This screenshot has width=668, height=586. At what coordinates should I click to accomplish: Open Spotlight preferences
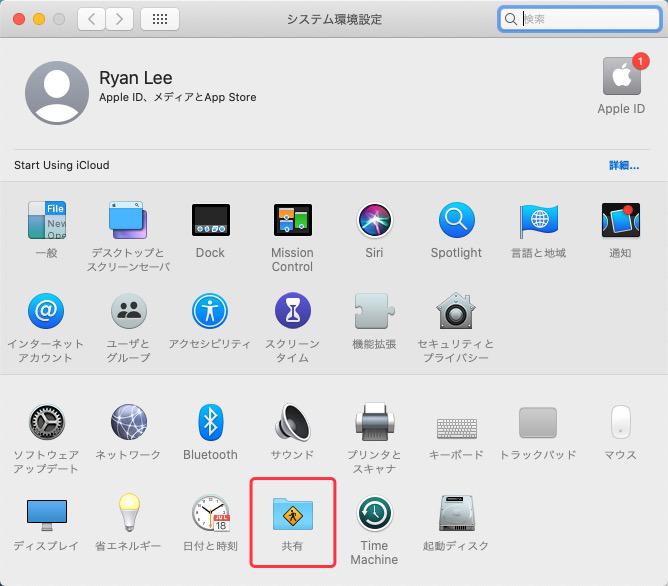456,220
